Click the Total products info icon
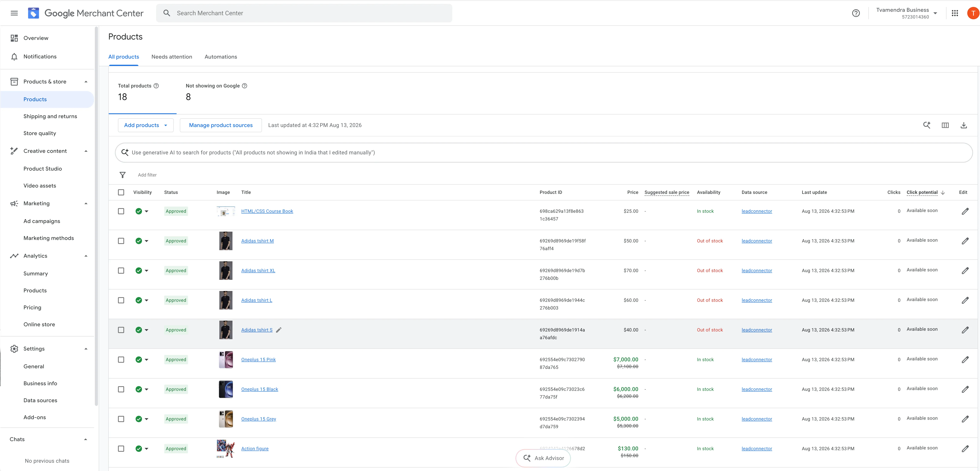This screenshot has width=980, height=471. [x=156, y=86]
